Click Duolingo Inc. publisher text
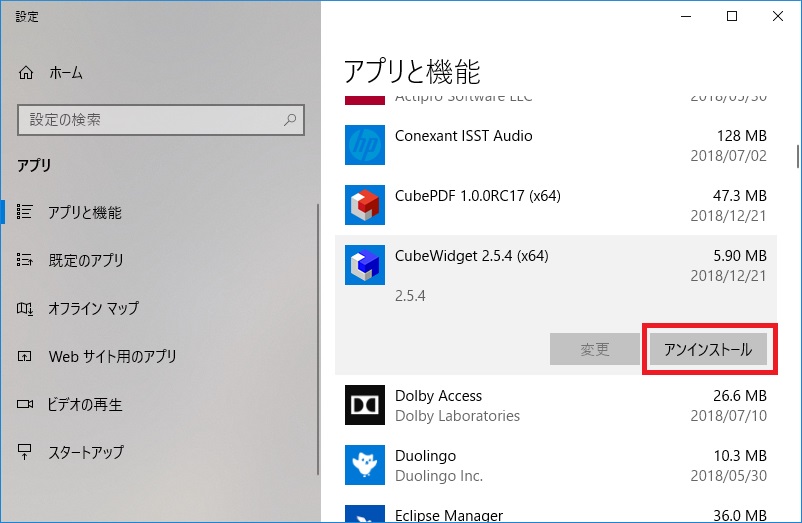 tap(439, 476)
